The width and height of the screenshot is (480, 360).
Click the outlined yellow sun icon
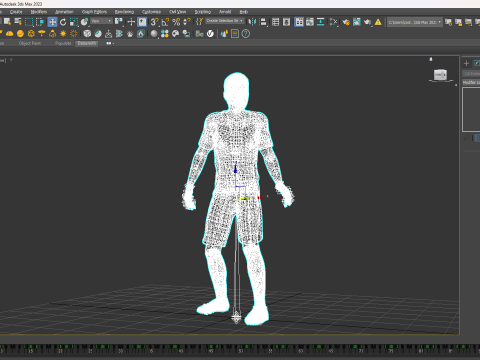(x=74, y=34)
